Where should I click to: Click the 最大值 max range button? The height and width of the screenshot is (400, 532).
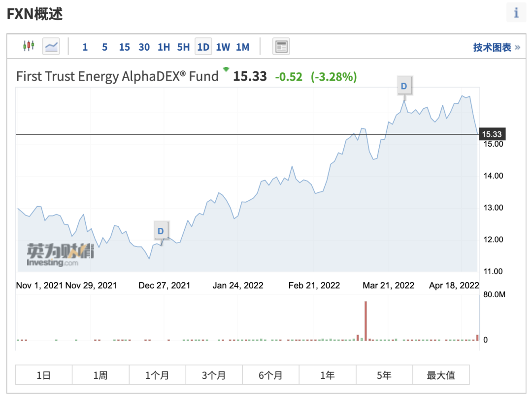(x=440, y=375)
